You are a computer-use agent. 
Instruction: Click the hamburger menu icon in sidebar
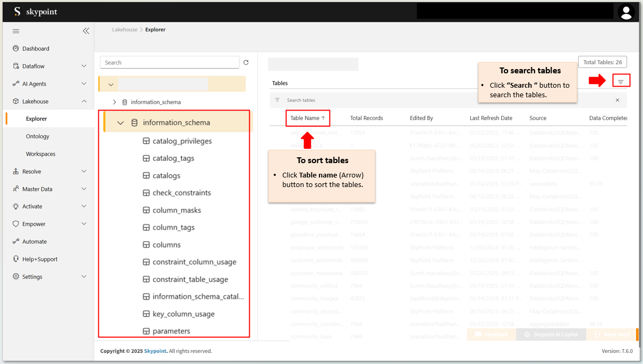tap(16, 31)
